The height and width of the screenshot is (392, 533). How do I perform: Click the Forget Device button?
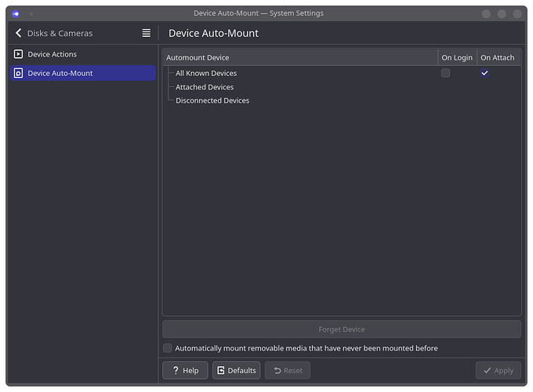[x=342, y=329]
